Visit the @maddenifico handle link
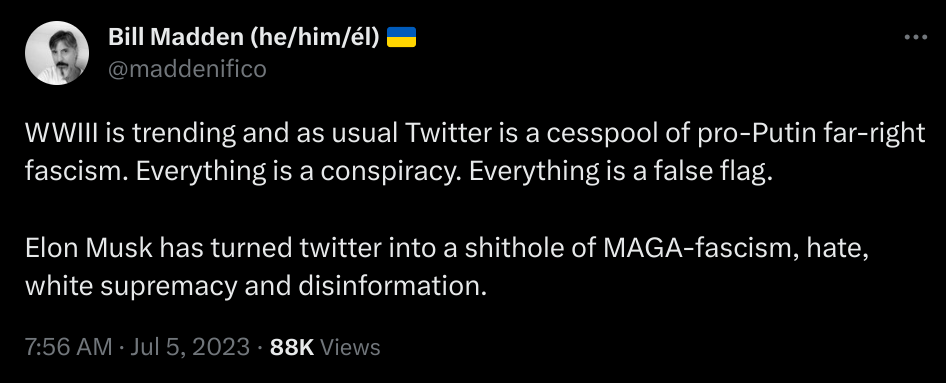Image resolution: width=946 pixels, height=383 pixels. point(187,69)
